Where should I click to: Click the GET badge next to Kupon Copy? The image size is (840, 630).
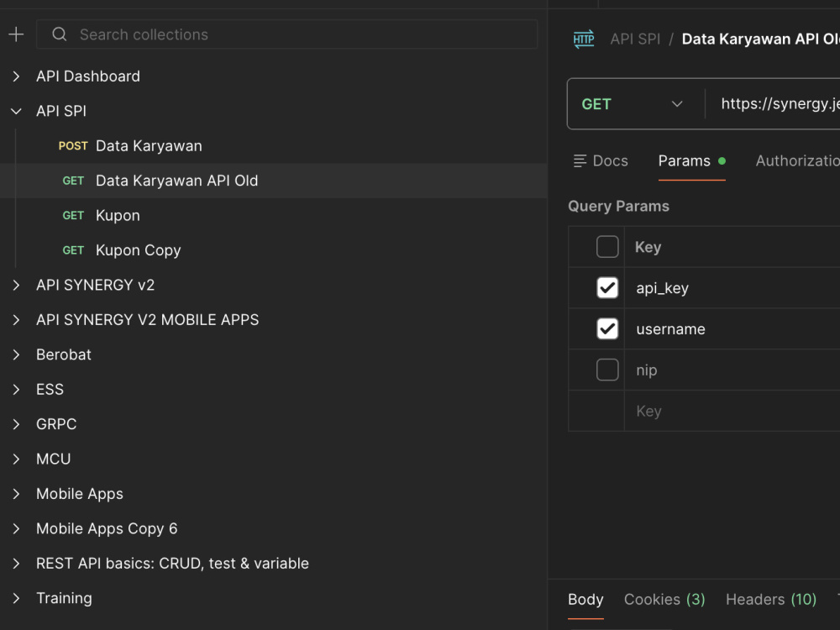coord(73,250)
